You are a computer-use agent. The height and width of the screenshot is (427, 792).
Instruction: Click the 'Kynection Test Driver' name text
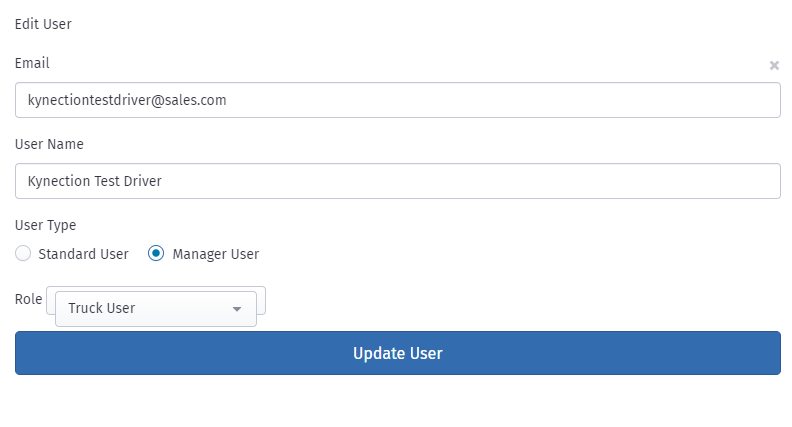94,181
